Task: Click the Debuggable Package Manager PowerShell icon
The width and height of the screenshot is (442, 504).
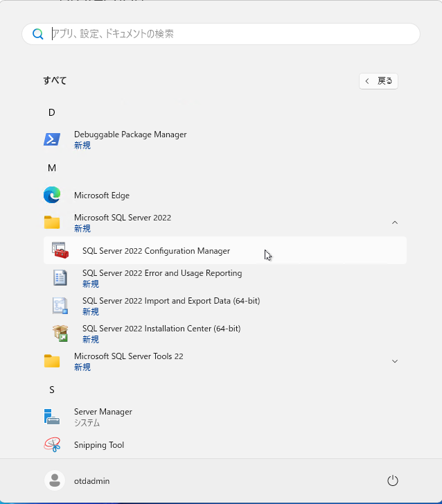Action: [52, 139]
